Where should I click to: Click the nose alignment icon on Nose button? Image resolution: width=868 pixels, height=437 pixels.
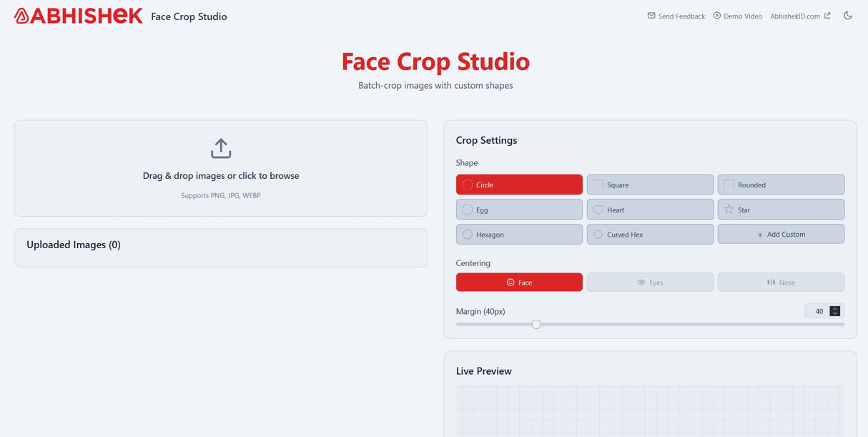click(770, 282)
